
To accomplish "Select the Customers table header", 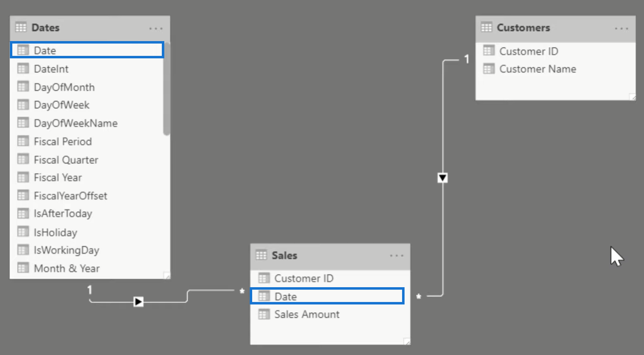I will click(x=555, y=28).
